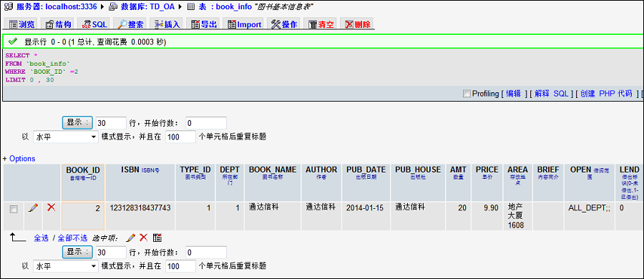Viewport: 644px width, 279px height.
Task: Sort by AUTHOR column header
Action: click(321, 170)
